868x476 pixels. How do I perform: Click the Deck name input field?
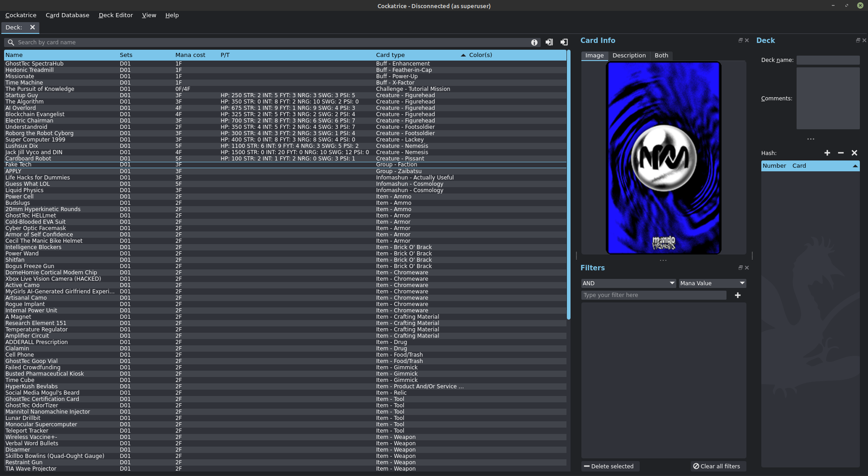point(828,60)
